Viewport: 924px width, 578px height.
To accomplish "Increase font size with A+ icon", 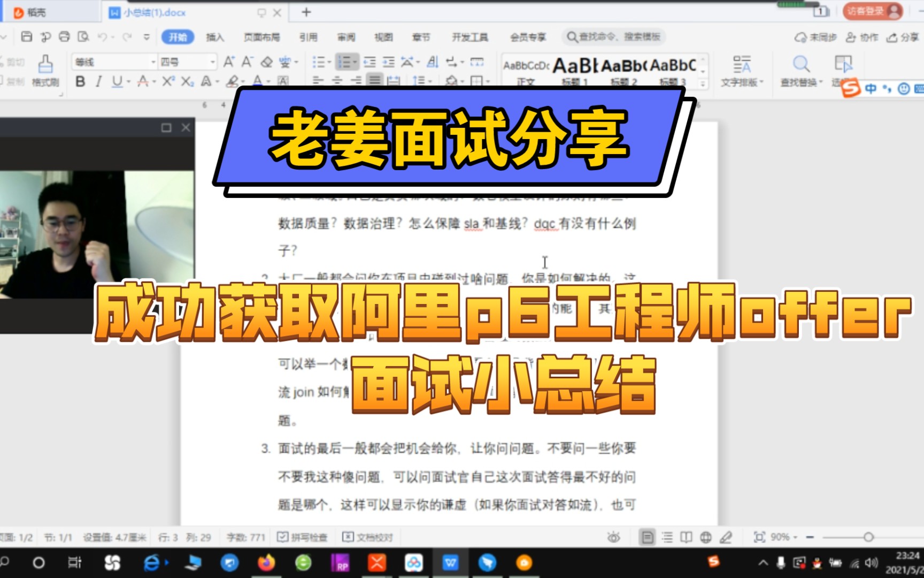I will [x=229, y=62].
